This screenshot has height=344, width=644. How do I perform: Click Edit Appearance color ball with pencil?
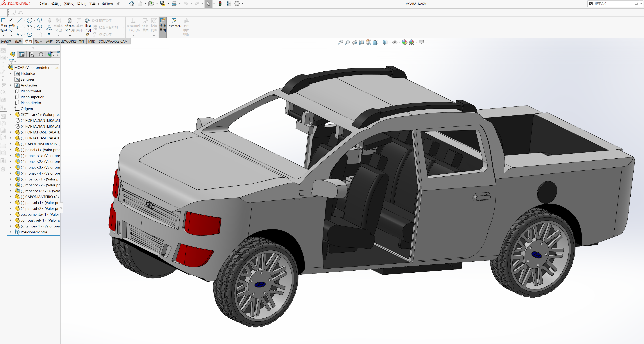pos(404,42)
